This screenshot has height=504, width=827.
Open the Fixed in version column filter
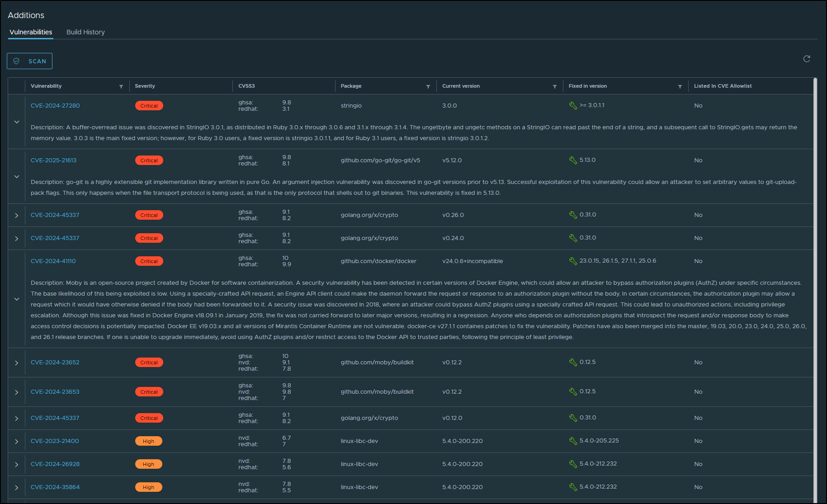[680, 86]
